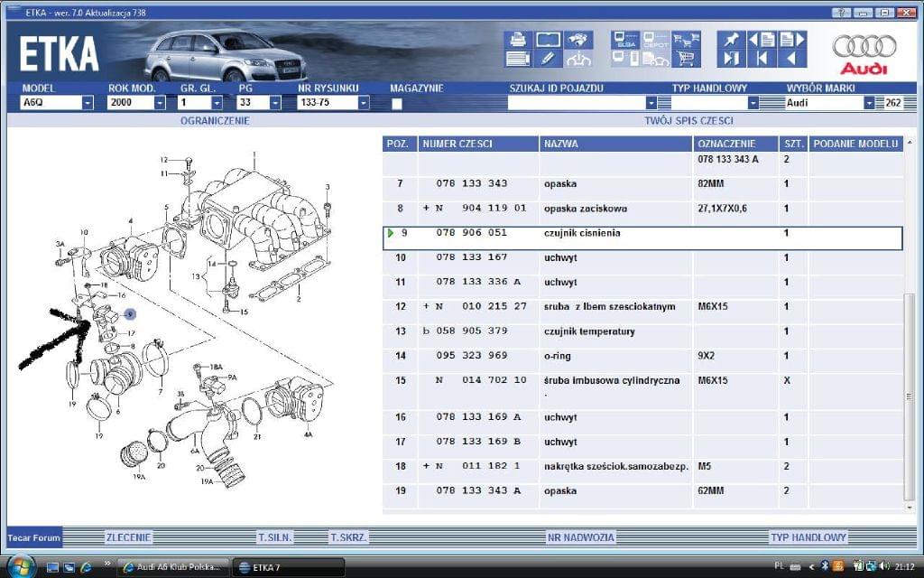Screen dimensions: 924x578
Task: Click the SZUKAJ ID POJAZDU input field
Action: (x=577, y=103)
